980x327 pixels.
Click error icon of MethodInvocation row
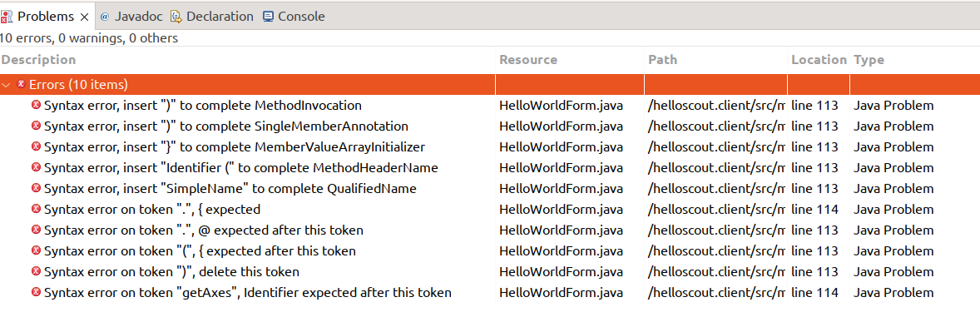click(x=36, y=105)
